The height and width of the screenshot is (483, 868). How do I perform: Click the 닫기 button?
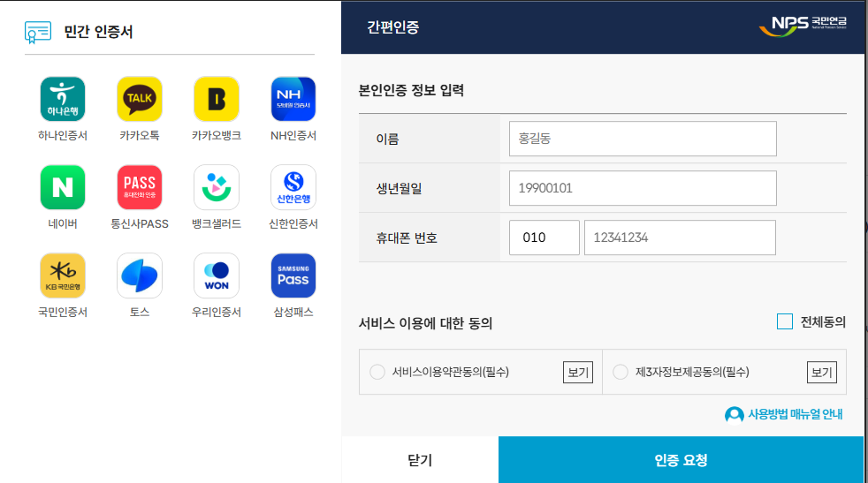coord(420,460)
